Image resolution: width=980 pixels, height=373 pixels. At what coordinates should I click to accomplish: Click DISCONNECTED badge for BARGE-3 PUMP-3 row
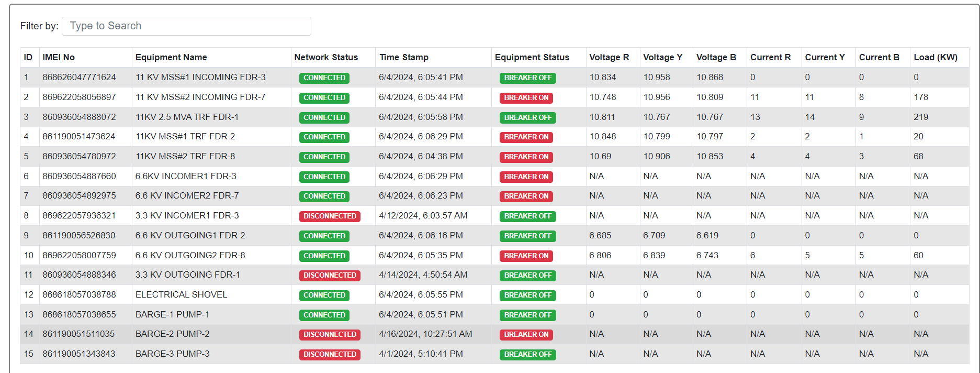[x=330, y=355]
